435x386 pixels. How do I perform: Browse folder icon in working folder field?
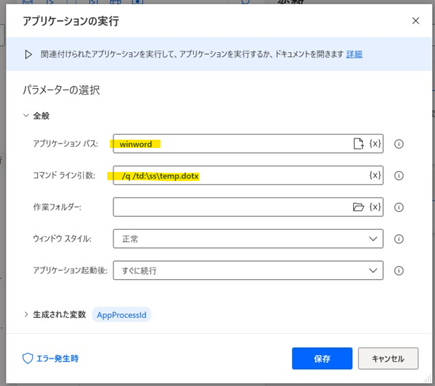point(358,207)
